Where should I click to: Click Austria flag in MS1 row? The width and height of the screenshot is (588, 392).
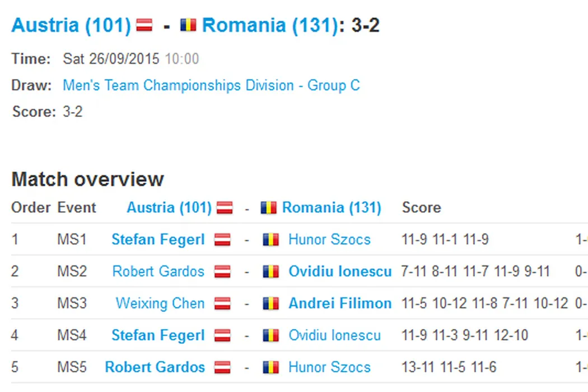[223, 240]
